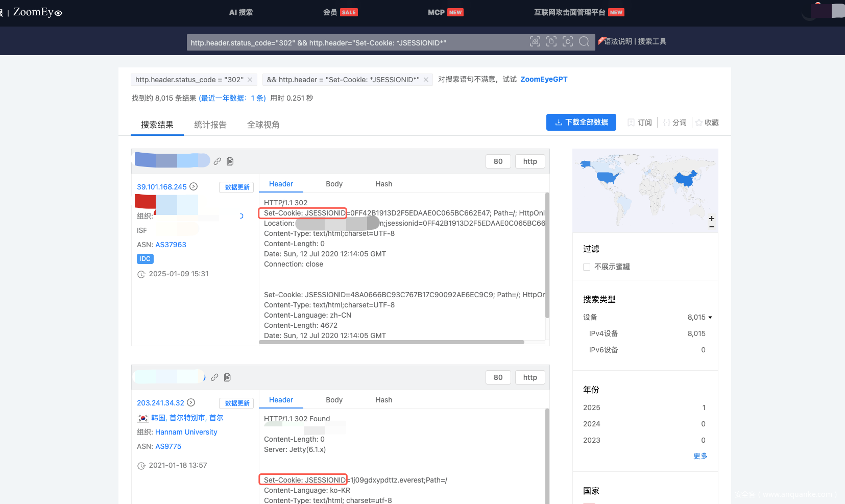Zoom in on the world map
The width and height of the screenshot is (845, 504).
click(711, 219)
